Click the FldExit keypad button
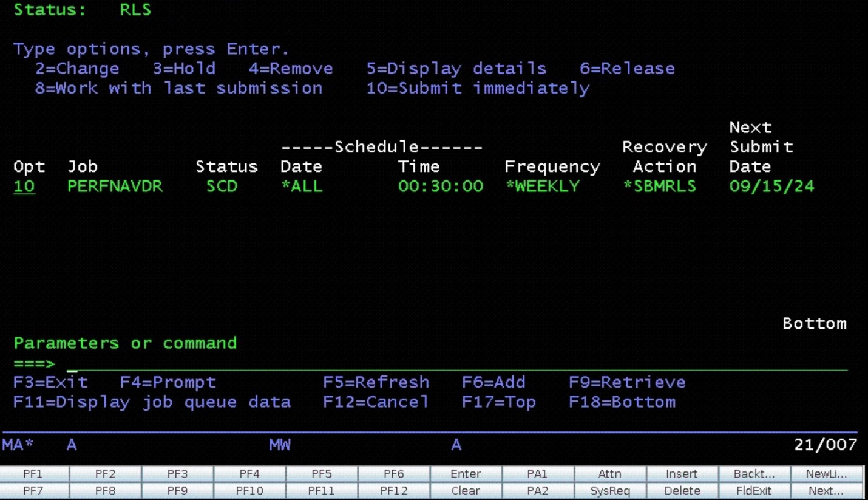Image resolution: width=868 pixels, height=500 pixels. (x=754, y=491)
